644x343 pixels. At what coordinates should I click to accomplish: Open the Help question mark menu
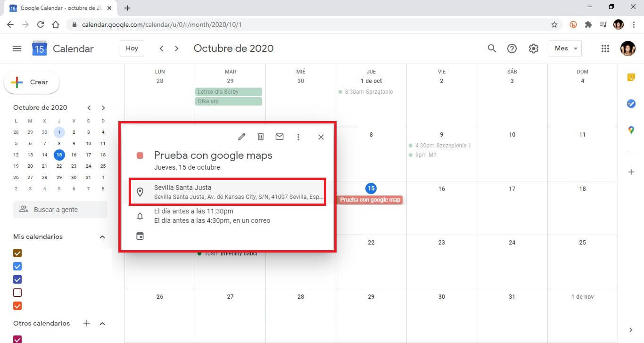click(512, 49)
